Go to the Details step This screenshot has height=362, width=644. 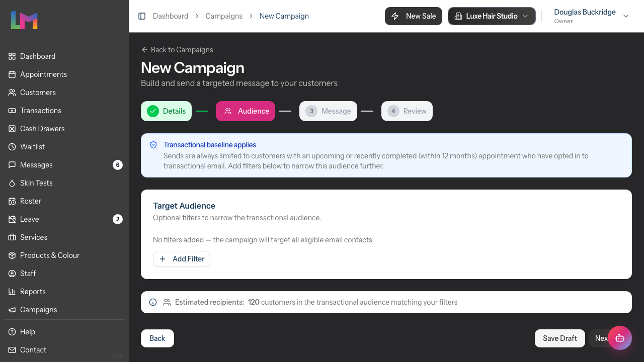coord(166,111)
